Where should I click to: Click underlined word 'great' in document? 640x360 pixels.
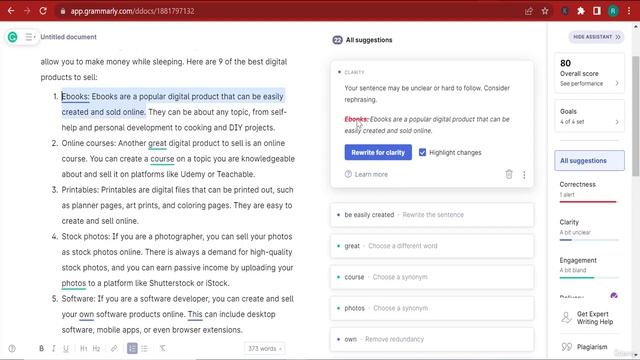(x=157, y=143)
